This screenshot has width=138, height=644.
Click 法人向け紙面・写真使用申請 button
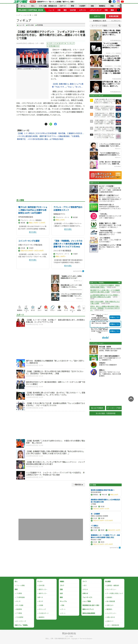tap(105, 413)
